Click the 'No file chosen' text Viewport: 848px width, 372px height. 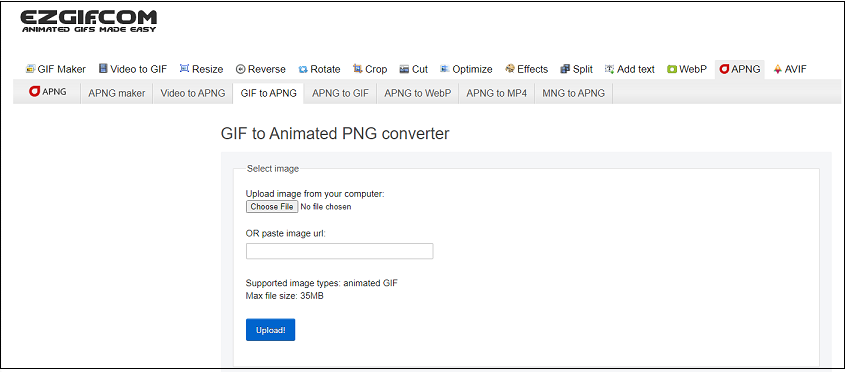(326, 207)
